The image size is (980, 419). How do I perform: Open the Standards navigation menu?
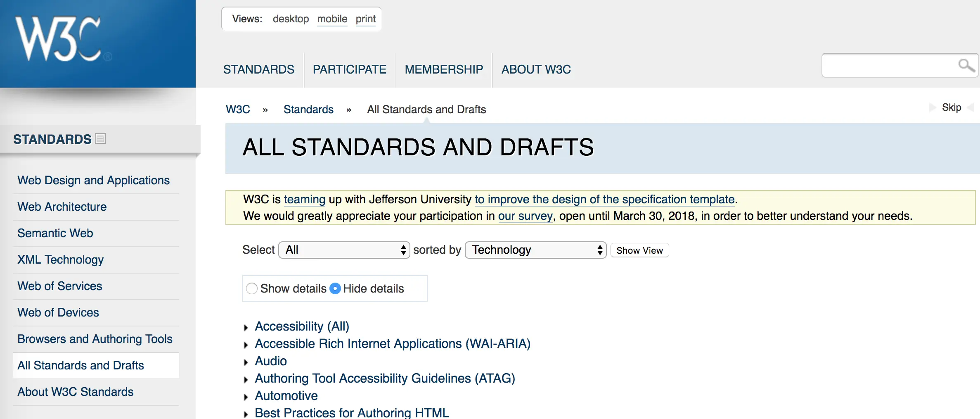tap(259, 69)
